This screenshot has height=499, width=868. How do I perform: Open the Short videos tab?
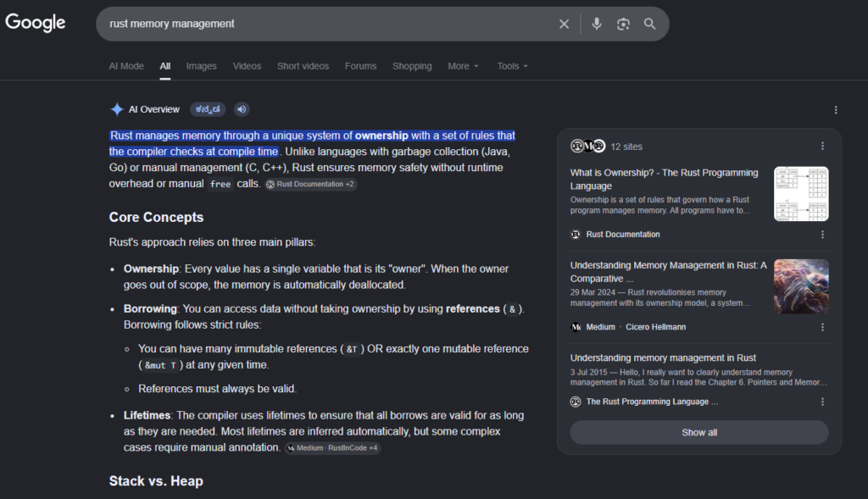(303, 66)
